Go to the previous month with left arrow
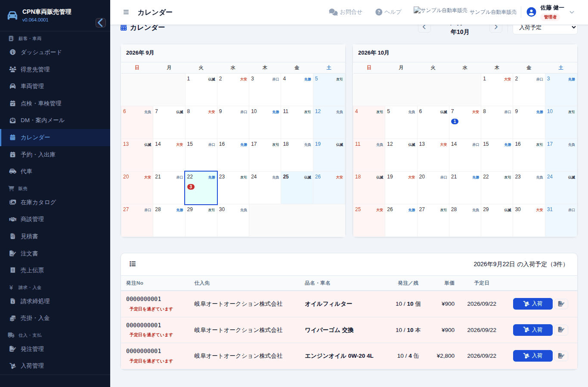Image resolution: width=588 pixels, height=387 pixels. (424, 27)
